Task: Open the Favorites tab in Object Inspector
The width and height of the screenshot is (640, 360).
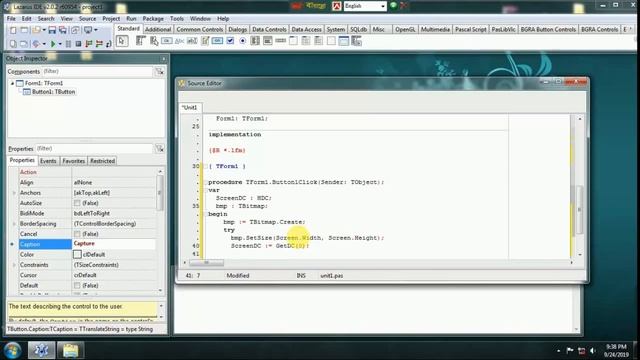Action: click(x=73, y=161)
